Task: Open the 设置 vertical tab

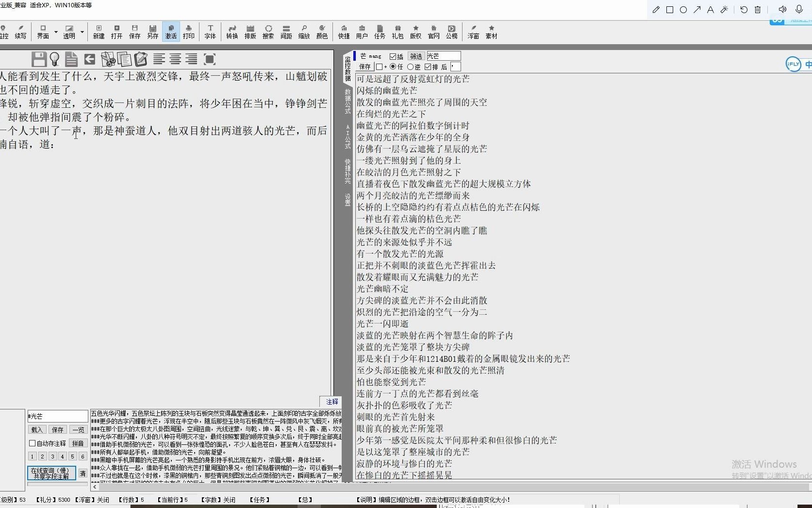Action: (x=348, y=200)
